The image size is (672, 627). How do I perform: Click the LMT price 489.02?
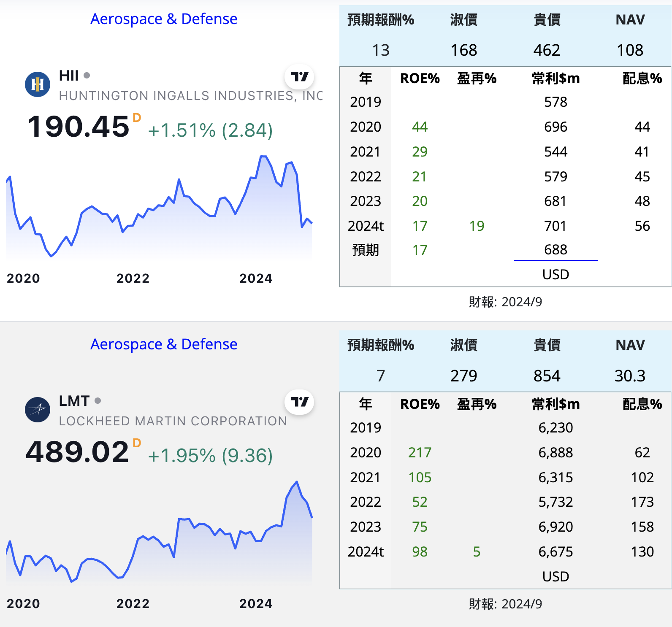pyautogui.click(x=77, y=452)
